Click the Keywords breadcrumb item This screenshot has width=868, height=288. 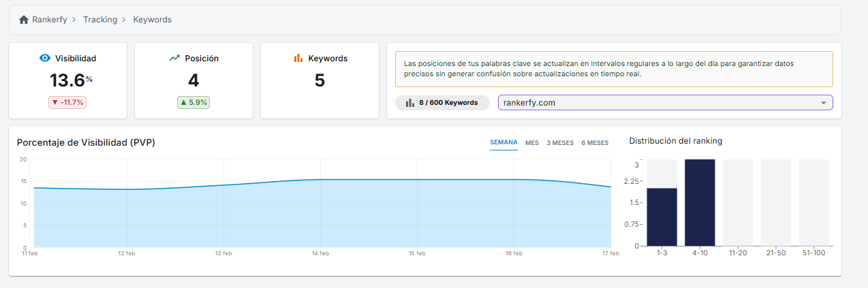coord(152,20)
